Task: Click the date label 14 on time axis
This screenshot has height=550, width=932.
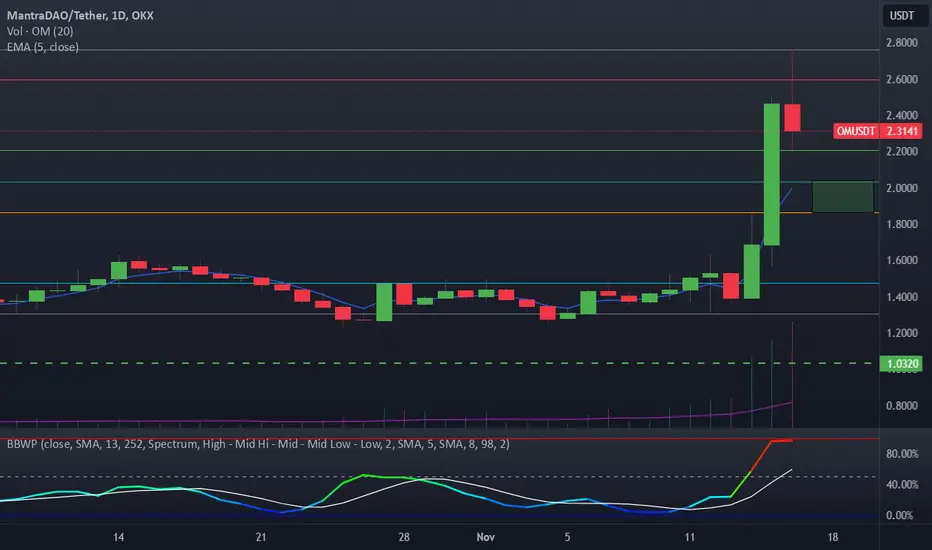Action: pos(118,537)
